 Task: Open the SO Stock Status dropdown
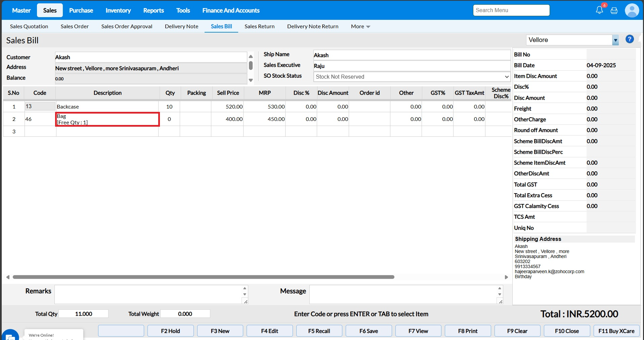[x=412, y=77]
